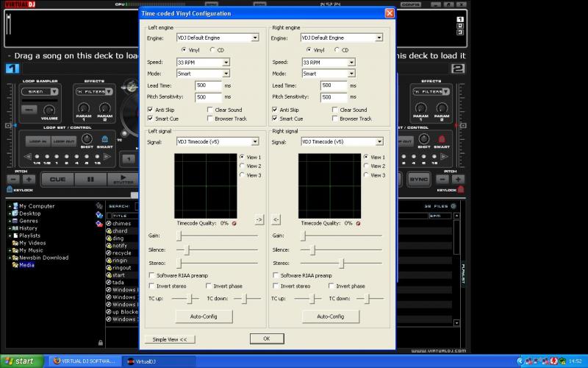This screenshot has width=588, height=368.
Task: Click the Right Pitch Sensitivity field
Action: [x=334, y=97]
